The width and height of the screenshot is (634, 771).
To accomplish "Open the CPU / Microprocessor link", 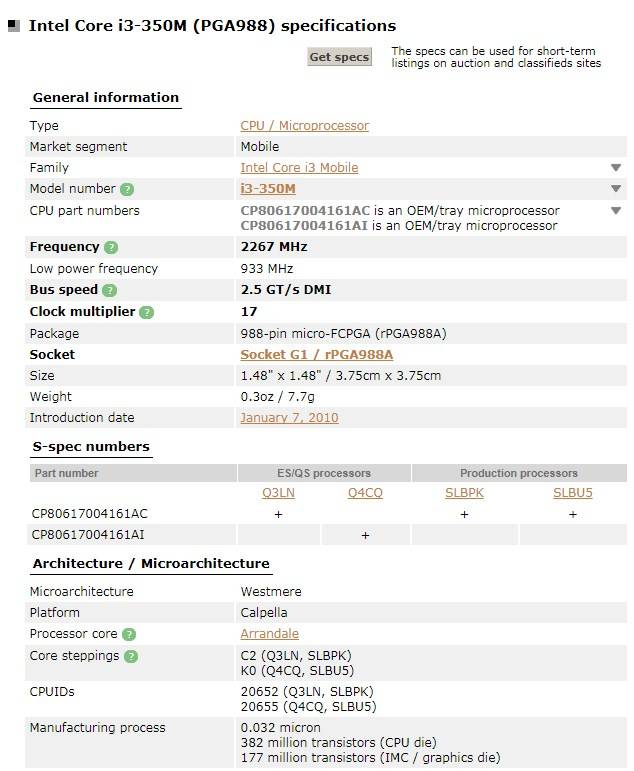I will pyautogui.click(x=304, y=126).
